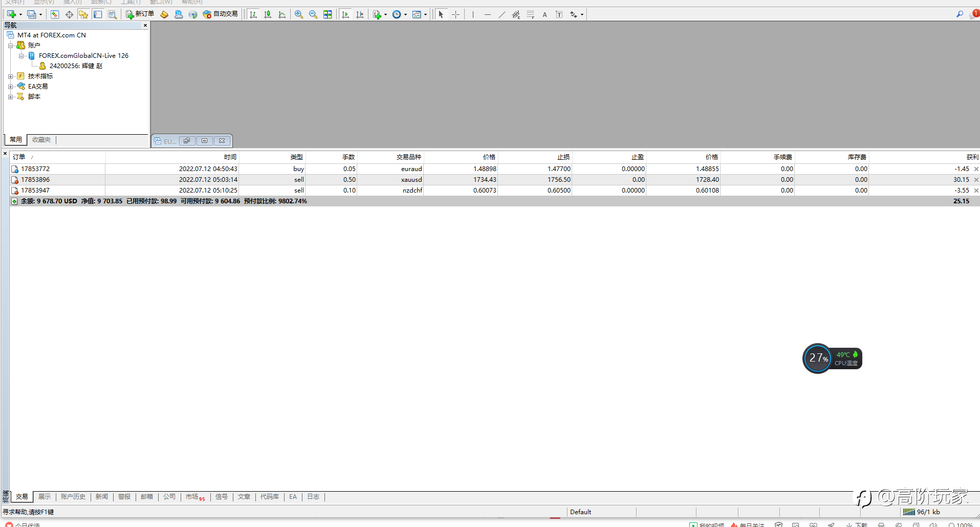Toggle chart shift

360,14
